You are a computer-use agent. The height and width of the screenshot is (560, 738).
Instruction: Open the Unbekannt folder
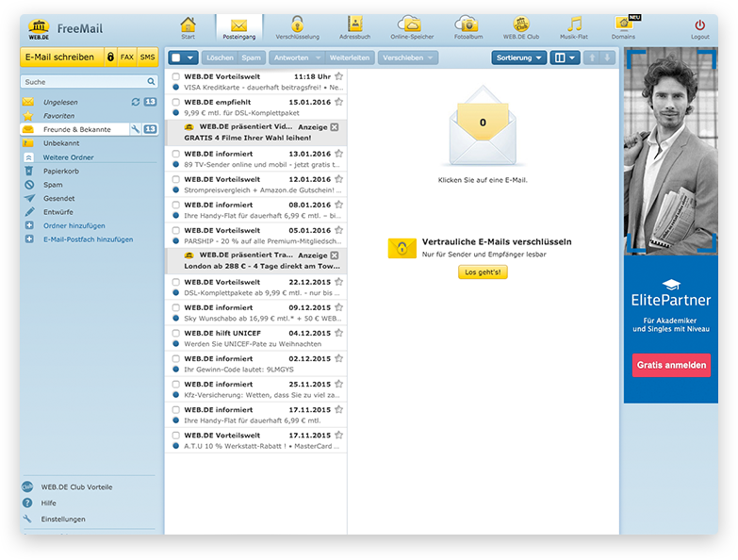click(x=61, y=143)
